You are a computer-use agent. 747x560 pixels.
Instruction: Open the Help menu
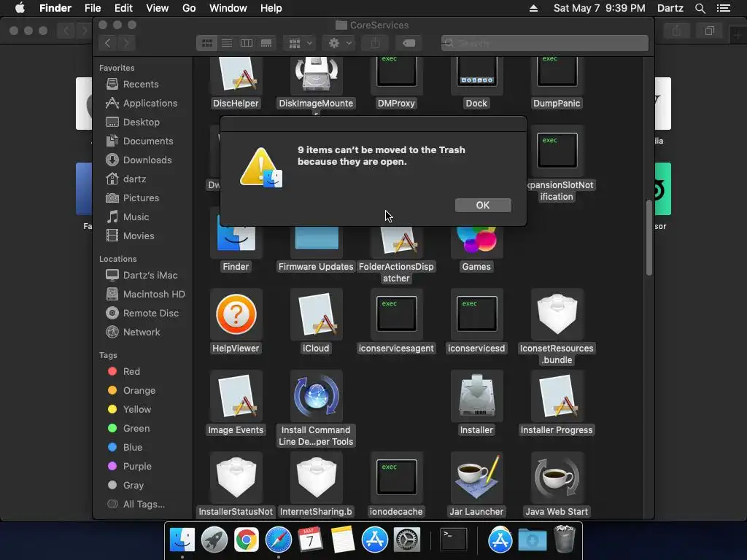click(x=271, y=8)
